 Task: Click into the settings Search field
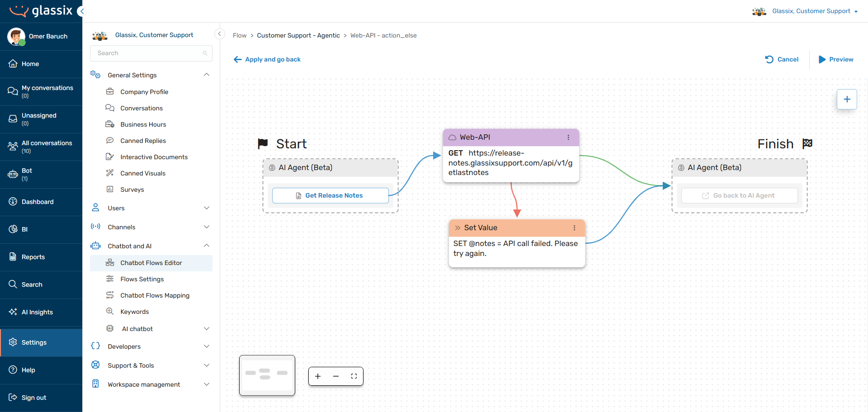pos(151,53)
